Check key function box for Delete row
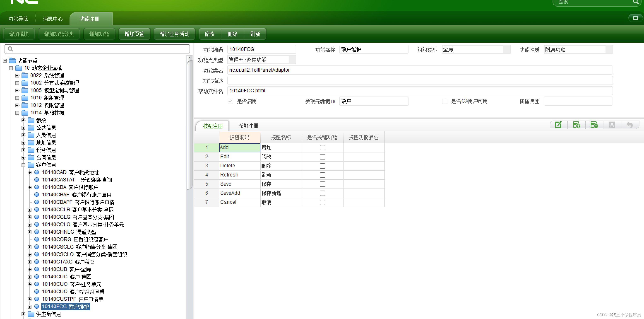 322,166
